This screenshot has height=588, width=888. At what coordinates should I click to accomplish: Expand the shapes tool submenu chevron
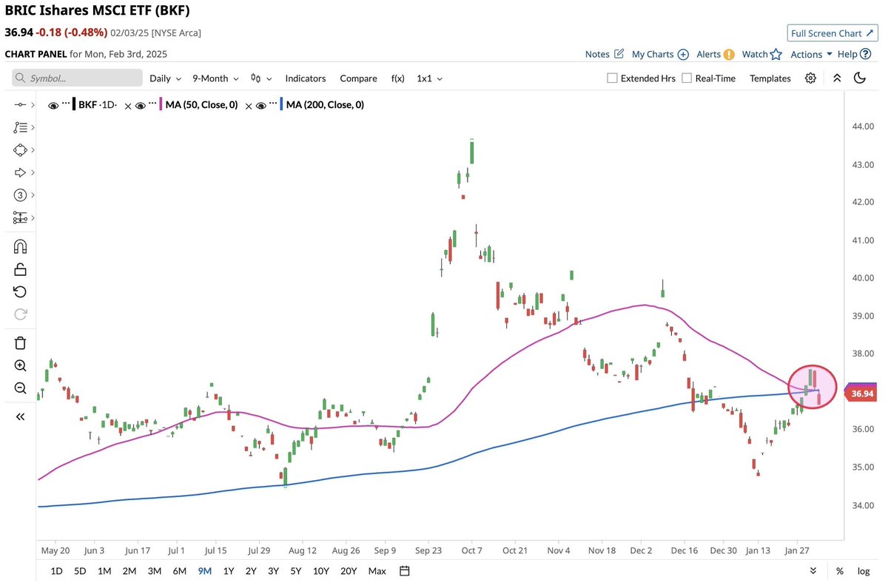point(33,150)
